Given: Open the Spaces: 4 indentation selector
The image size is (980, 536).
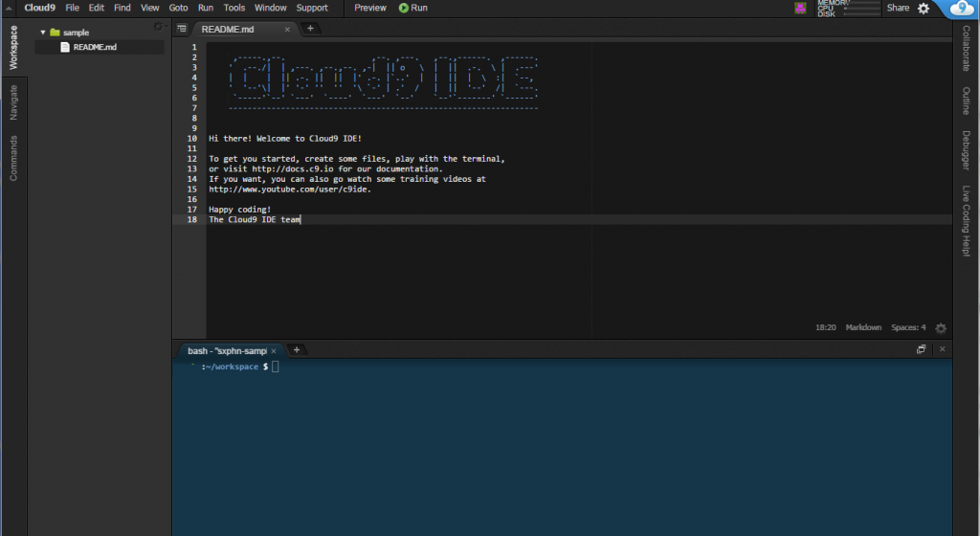Looking at the screenshot, I should [908, 327].
